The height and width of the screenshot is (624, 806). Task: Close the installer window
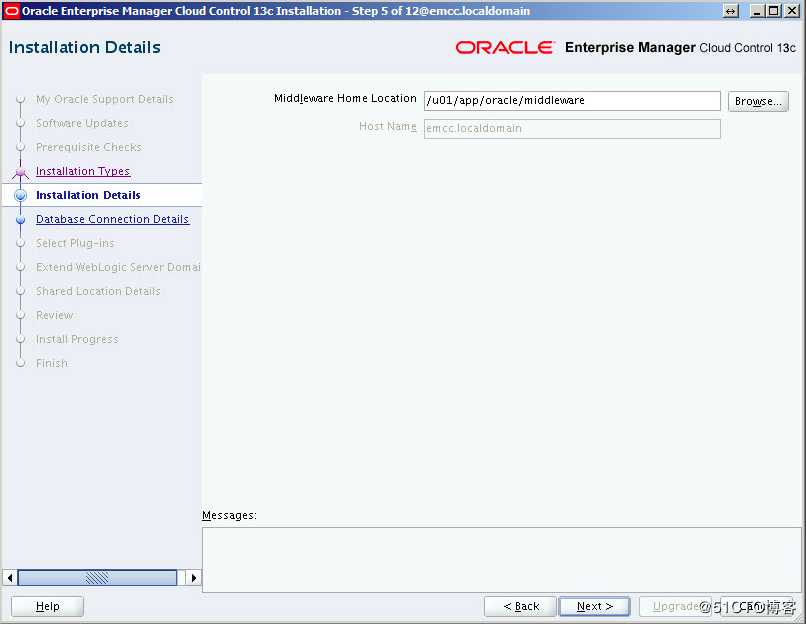[792, 11]
